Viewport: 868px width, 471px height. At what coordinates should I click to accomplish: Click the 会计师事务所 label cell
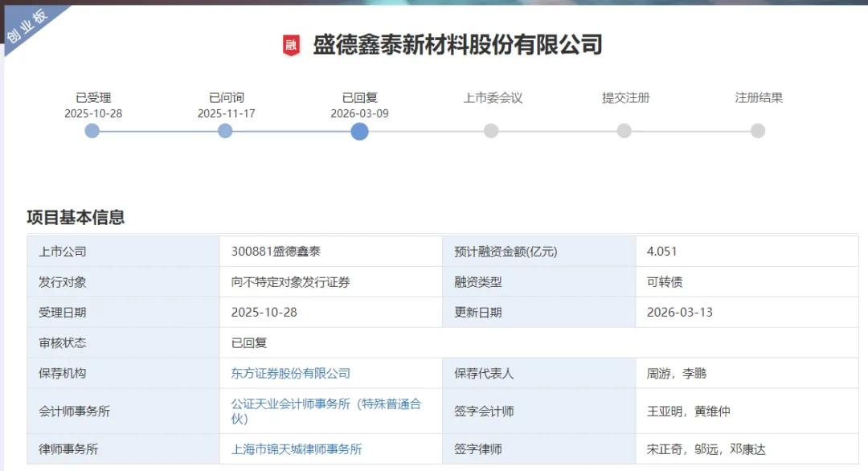tap(124, 412)
